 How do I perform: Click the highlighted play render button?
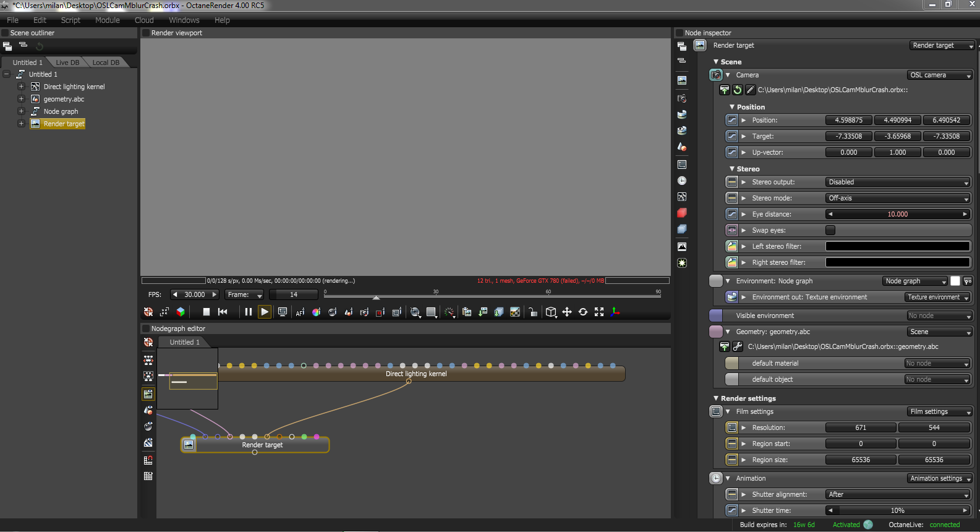click(x=265, y=312)
